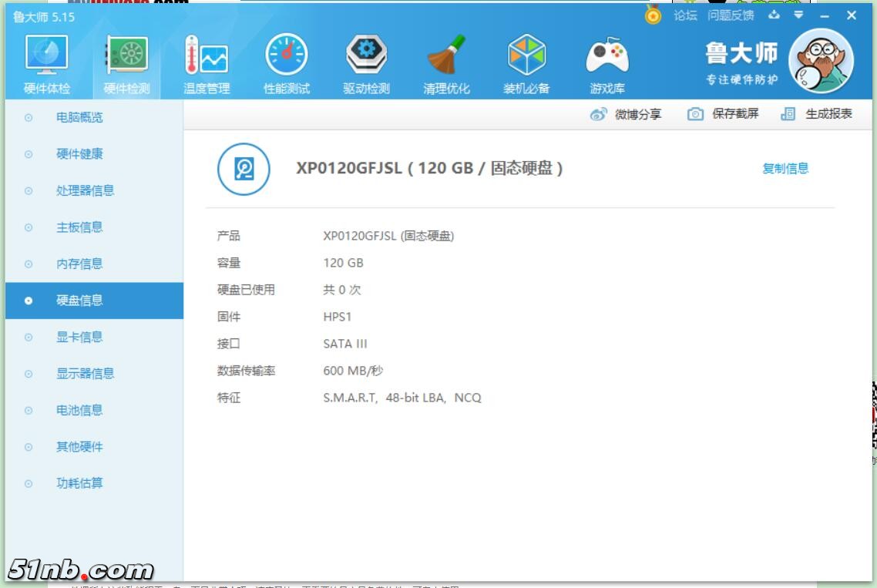Open 主板信息 sidebar item

click(94, 227)
